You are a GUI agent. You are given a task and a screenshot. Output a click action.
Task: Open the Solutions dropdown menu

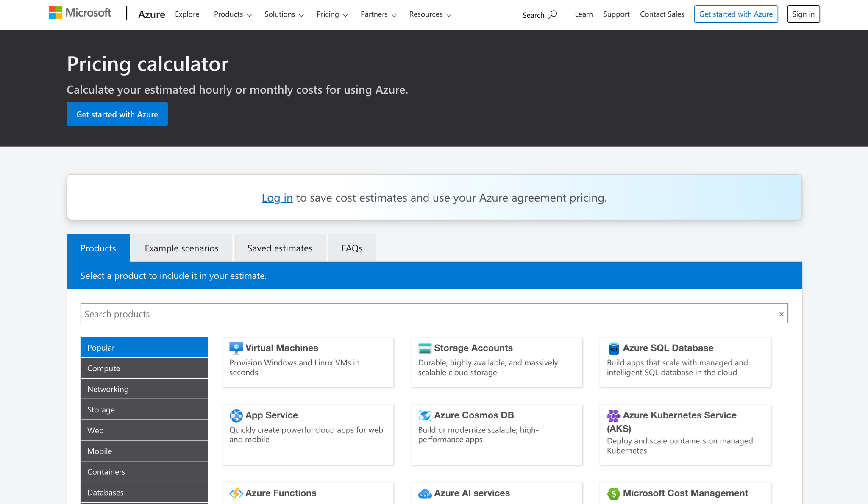pyautogui.click(x=280, y=14)
